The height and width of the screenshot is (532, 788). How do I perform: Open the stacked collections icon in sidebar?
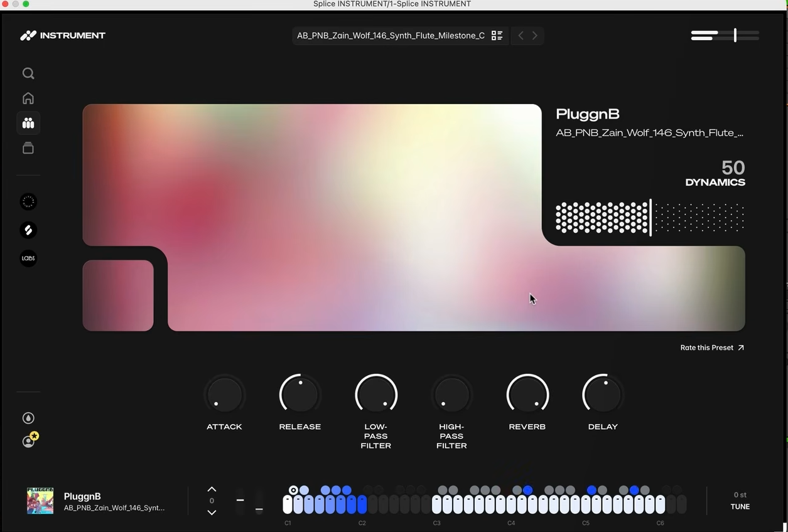pyautogui.click(x=28, y=148)
